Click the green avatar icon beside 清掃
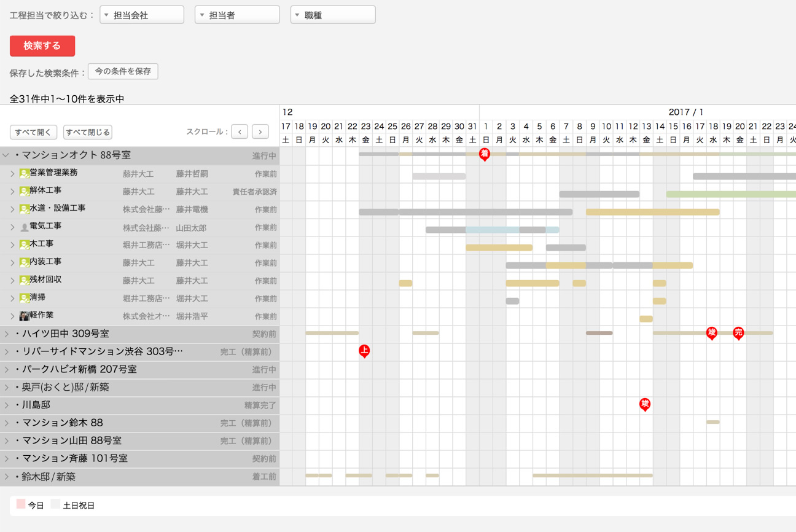The width and height of the screenshot is (796, 532). pyautogui.click(x=24, y=299)
